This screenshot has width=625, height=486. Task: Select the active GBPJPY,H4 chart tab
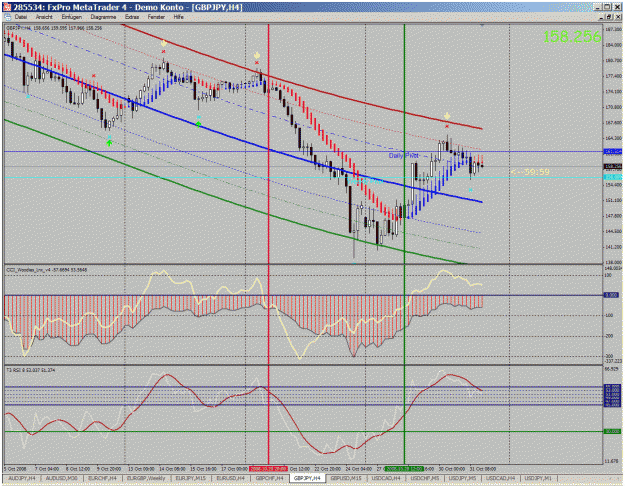(x=307, y=478)
